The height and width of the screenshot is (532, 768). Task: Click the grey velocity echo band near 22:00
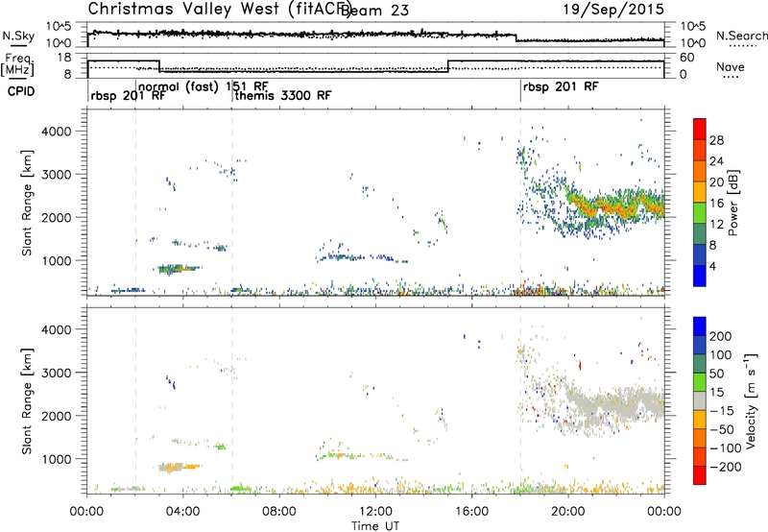[x=617, y=404]
